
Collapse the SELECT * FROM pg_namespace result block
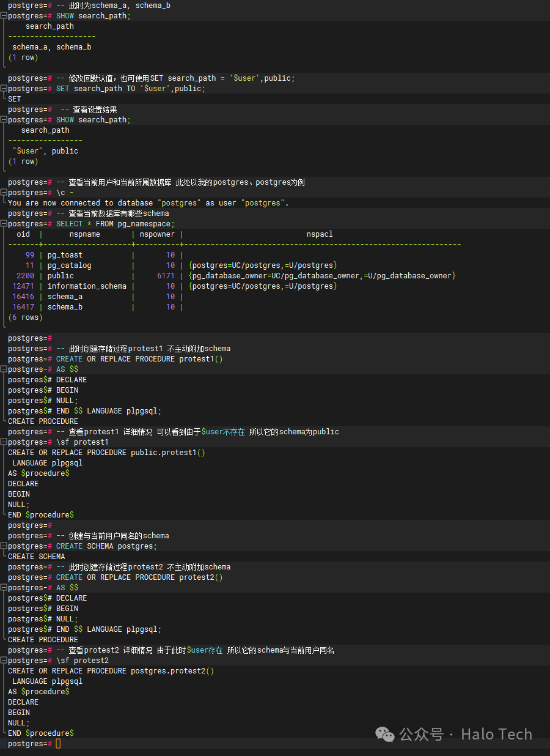coord(4,224)
